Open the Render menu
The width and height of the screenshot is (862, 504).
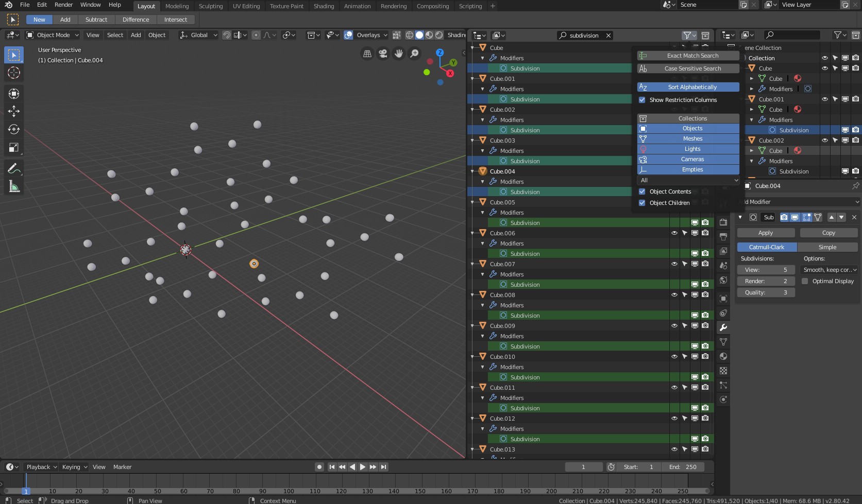point(64,5)
